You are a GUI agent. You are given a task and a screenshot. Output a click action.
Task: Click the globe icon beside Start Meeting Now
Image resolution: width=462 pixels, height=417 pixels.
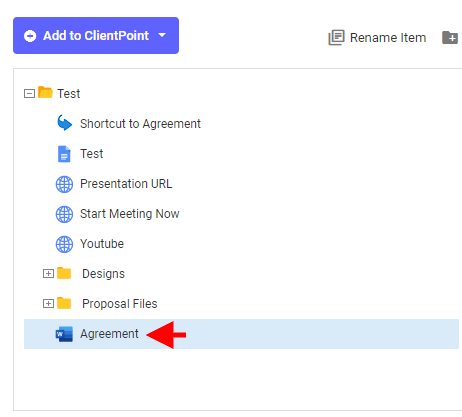coord(64,214)
